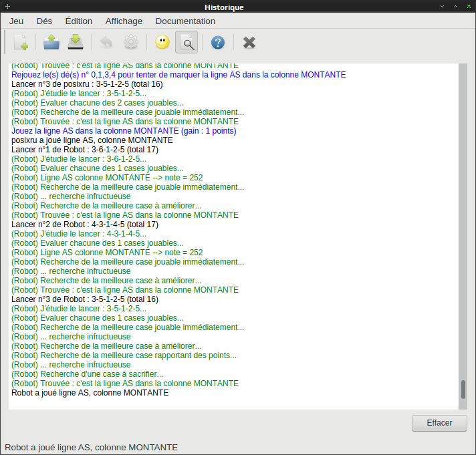This screenshot has height=455, width=476.
Task: Click the new game document icon
Action: point(21,42)
